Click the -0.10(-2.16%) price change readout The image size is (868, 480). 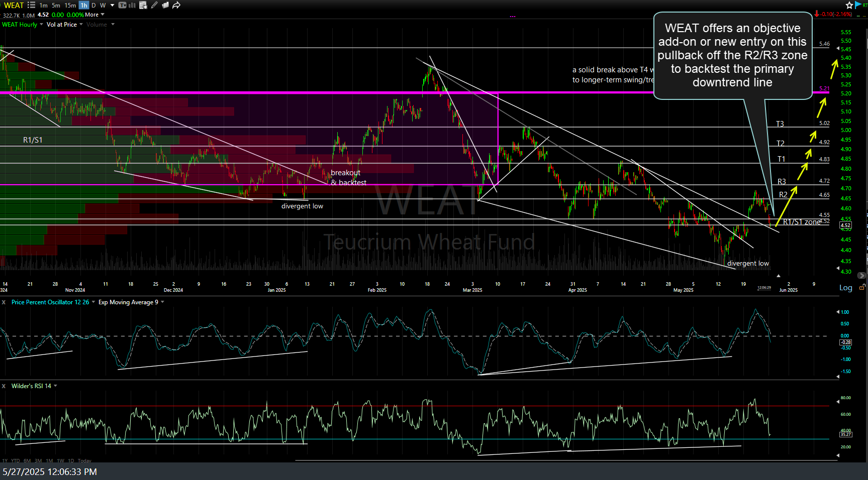836,14
